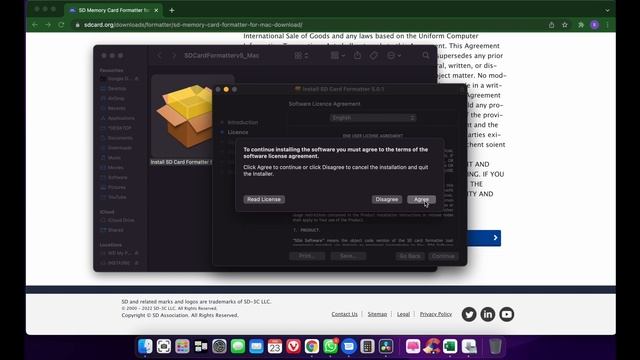The image size is (640, 360).
Task: Click browser forward button
Action: (48, 25)
